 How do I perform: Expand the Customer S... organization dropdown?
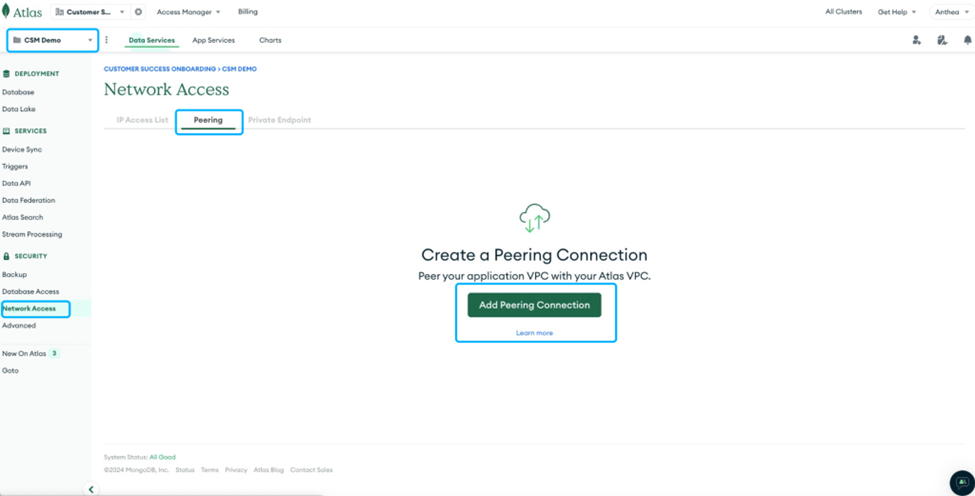90,12
